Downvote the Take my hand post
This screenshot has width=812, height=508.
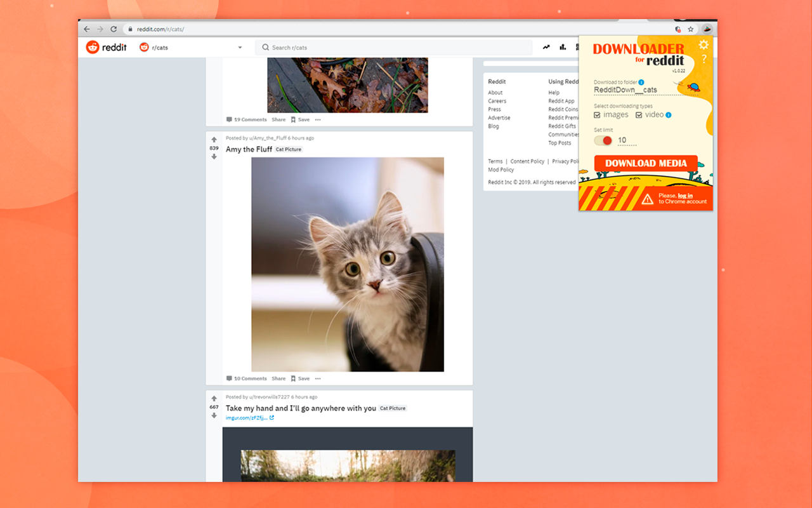(214, 415)
